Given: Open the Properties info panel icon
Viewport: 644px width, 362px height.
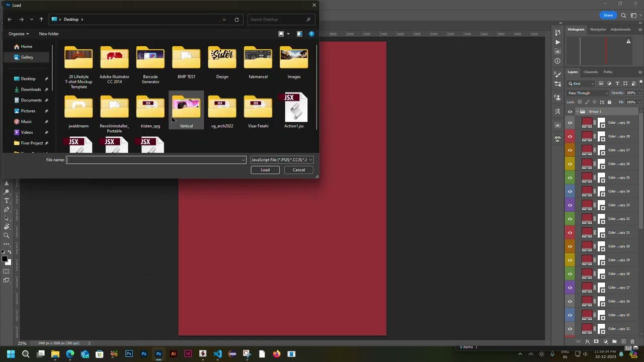Looking at the screenshot, I should (557, 61).
